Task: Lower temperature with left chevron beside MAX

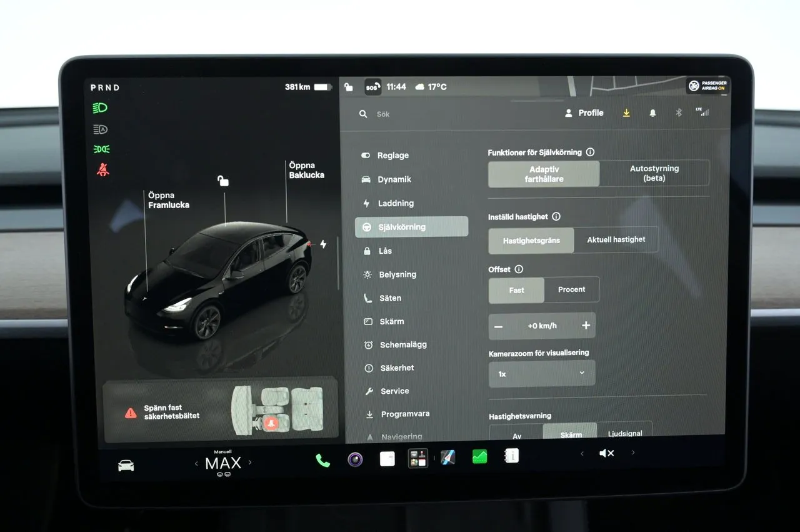Action: point(196,463)
